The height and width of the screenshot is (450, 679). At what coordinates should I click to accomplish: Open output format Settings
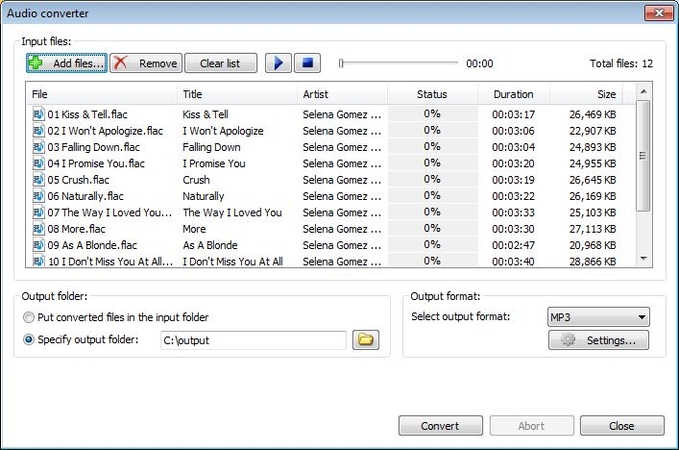tap(598, 340)
